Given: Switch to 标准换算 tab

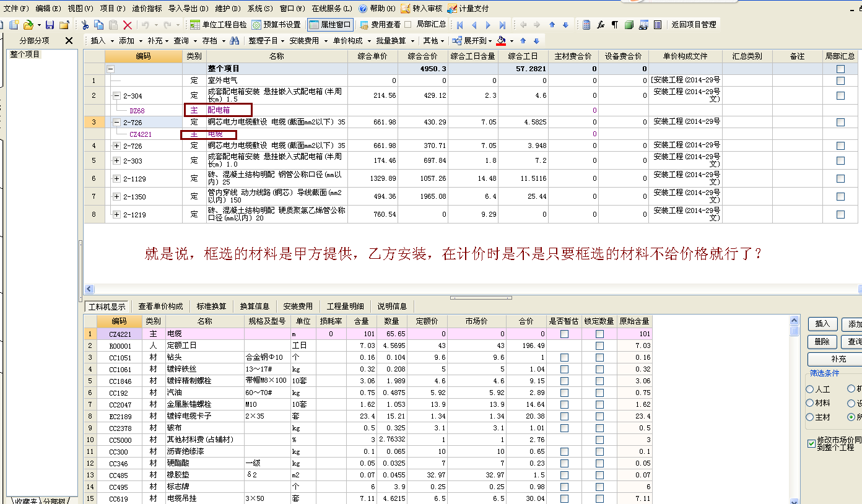Looking at the screenshot, I should tap(211, 306).
